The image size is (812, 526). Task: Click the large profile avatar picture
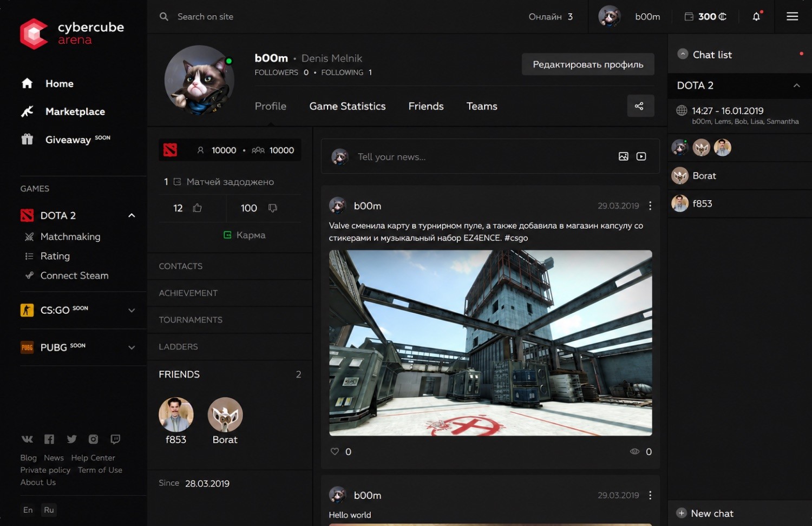pos(199,80)
